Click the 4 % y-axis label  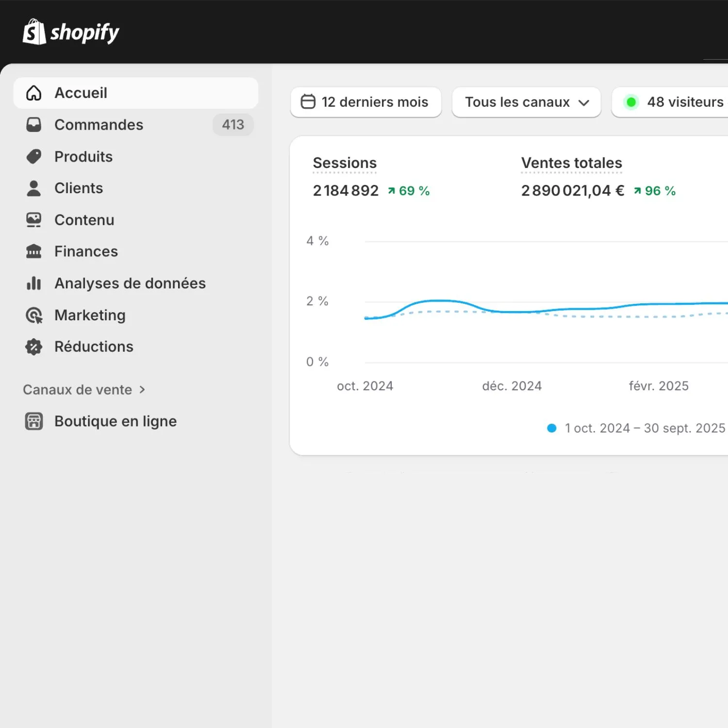pos(317,241)
